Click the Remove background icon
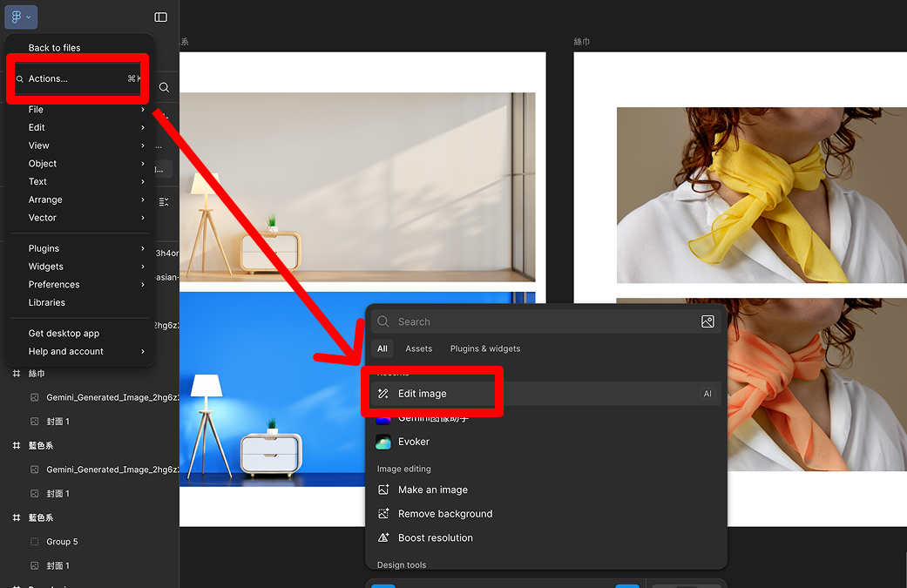Image resolution: width=907 pixels, height=588 pixels. (383, 514)
